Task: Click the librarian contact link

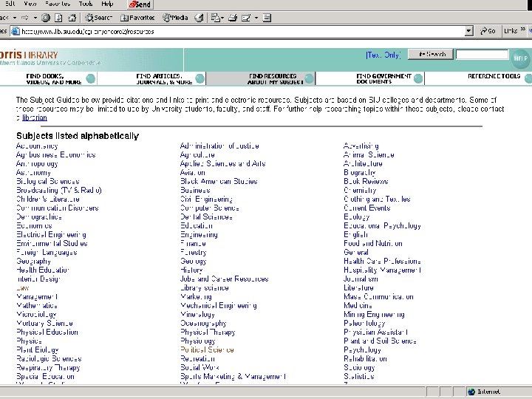Action: click(x=35, y=117)
